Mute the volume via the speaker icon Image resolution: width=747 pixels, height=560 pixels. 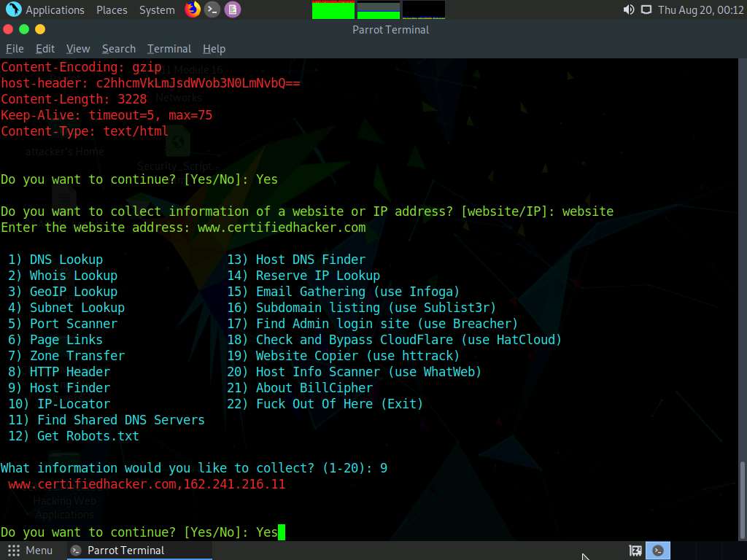click(x=628, y=9)
